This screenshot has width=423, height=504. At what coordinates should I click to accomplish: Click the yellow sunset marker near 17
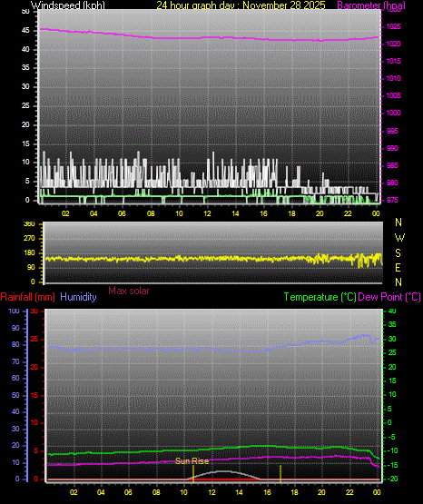click(x=280, y=473)
